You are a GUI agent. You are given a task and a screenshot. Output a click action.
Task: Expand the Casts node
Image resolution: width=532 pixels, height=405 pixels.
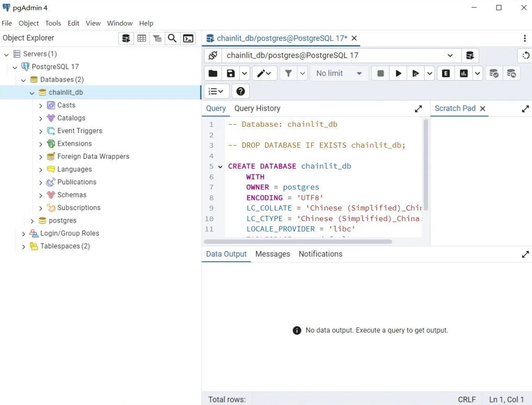[40, 106]
